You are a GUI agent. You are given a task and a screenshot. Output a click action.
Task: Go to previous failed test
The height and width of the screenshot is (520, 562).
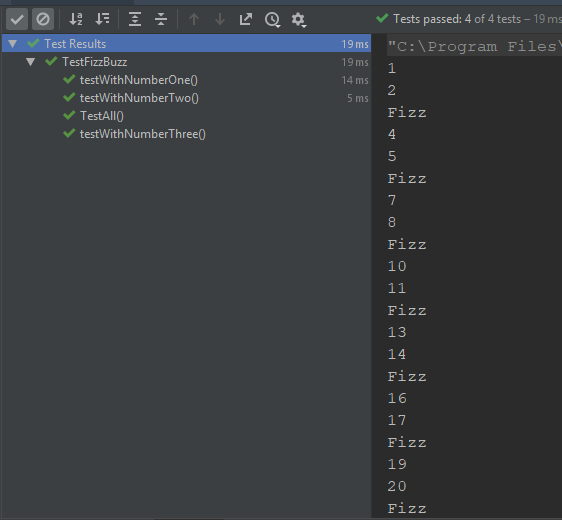coord(194,19)
